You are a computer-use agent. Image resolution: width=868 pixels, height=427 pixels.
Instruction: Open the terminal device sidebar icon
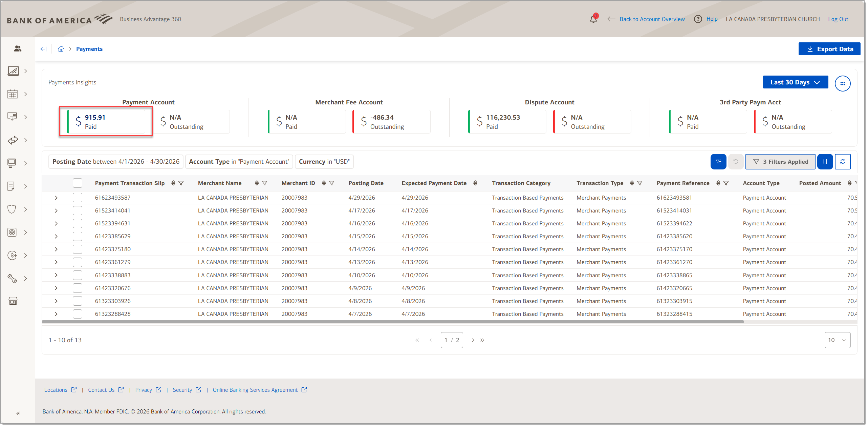pos(12,163)
